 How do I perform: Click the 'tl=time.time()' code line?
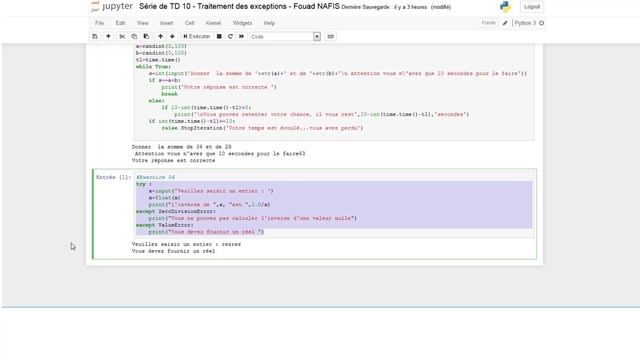click(x=158, y=60)
